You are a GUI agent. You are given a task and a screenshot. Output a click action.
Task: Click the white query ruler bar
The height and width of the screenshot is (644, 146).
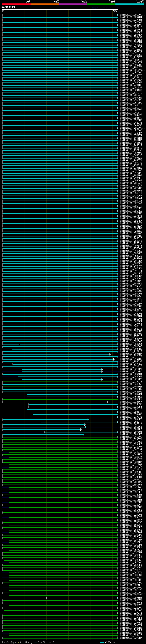(x=60, y=9)
